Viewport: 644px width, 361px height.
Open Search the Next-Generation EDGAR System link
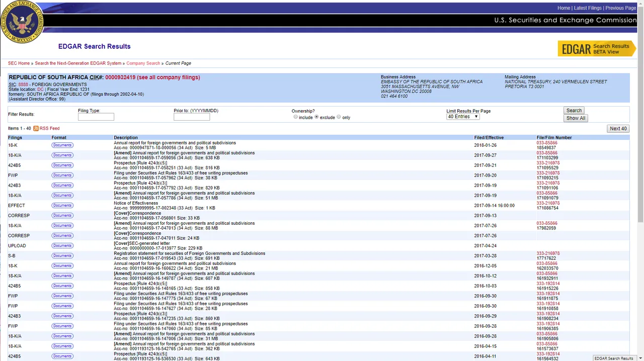click(x=78, y=63)
